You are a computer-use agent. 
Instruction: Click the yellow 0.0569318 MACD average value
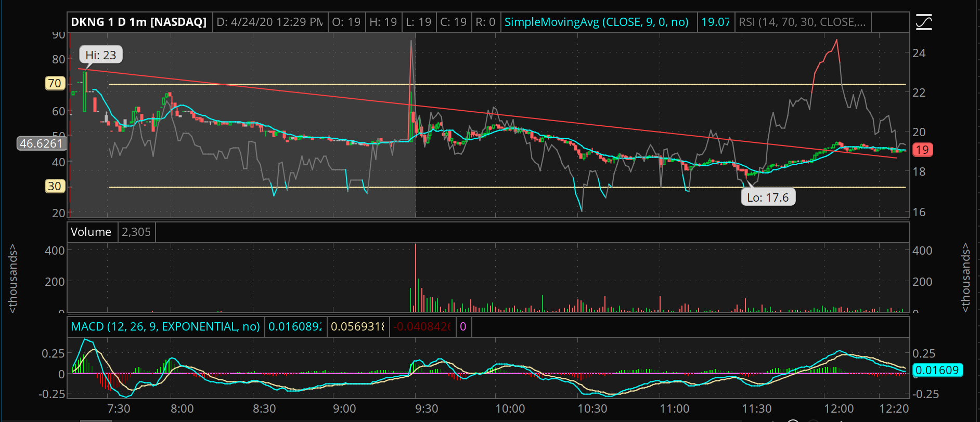[357, 327]
